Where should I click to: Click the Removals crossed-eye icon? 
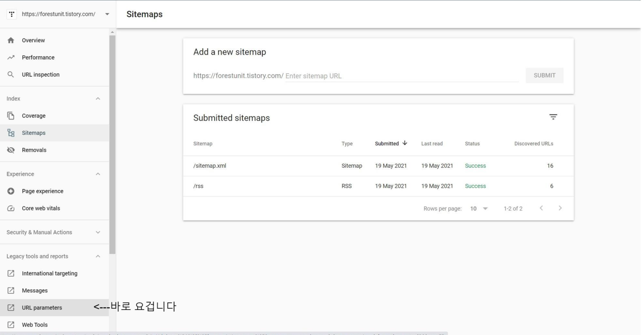click(x=11, y=150)
